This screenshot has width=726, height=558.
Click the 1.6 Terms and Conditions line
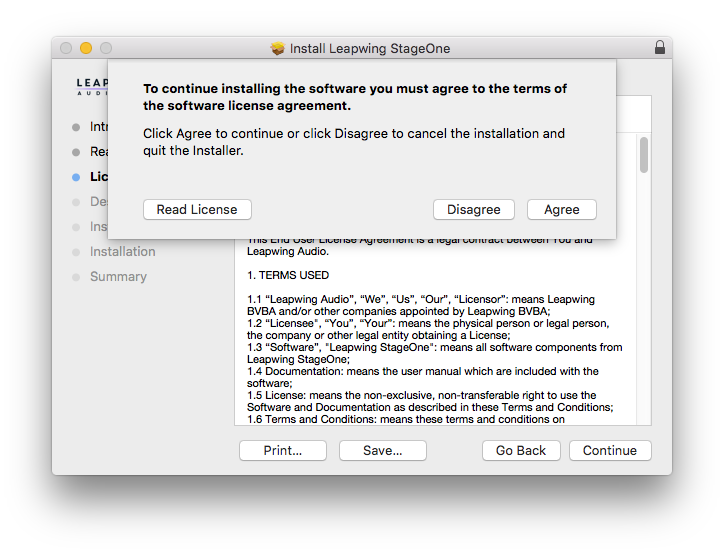coord(406,419)
